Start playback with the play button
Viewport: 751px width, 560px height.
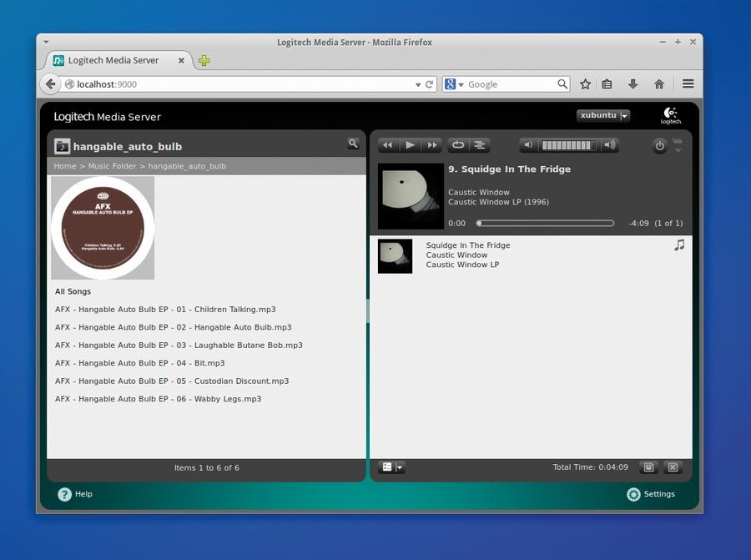coord(410,145)
